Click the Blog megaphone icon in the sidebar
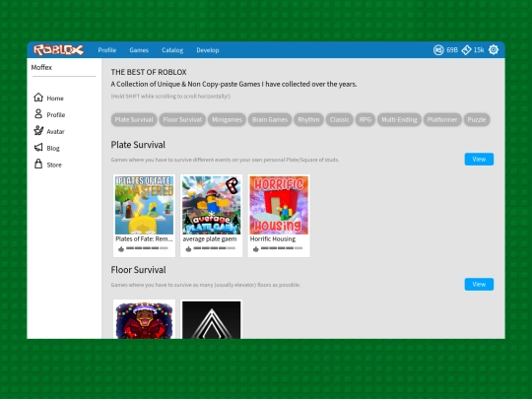 tap(38, 147)
